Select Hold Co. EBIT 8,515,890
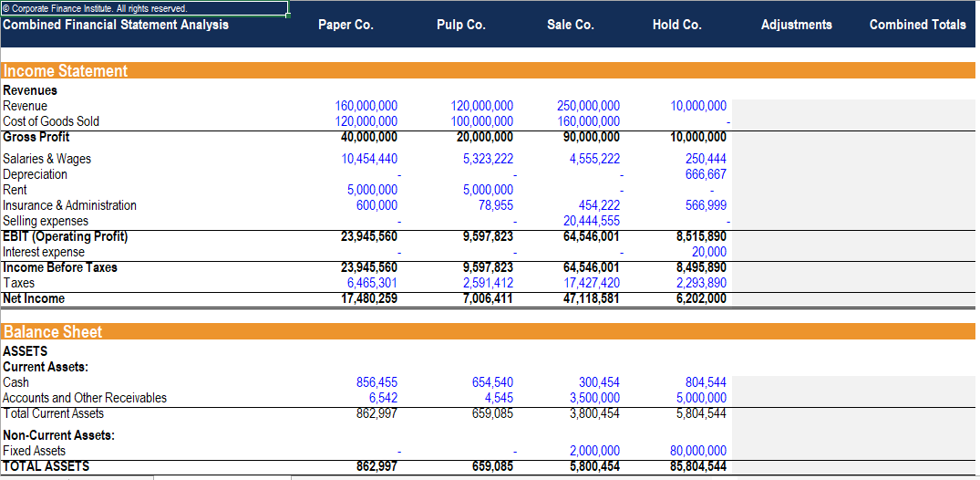This screenshot has height=480, width=980. pyautogui.click(x=702, y=236)
